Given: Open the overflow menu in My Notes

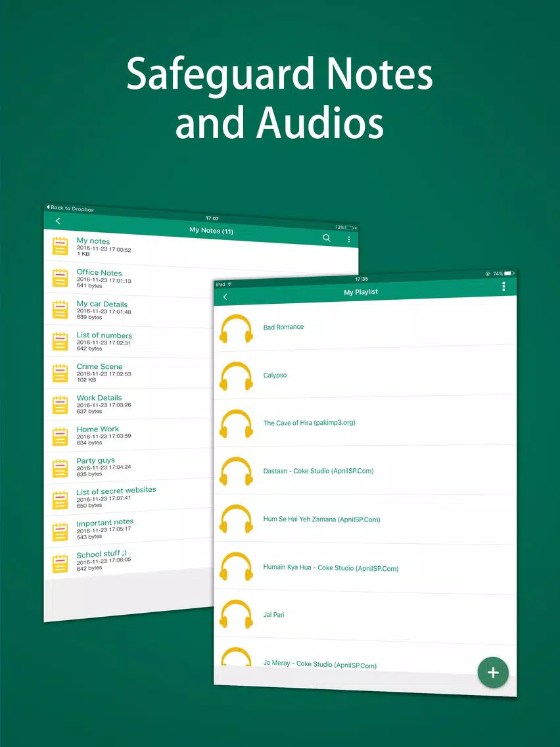Looking at the screenshot, I should click(349, 239).
